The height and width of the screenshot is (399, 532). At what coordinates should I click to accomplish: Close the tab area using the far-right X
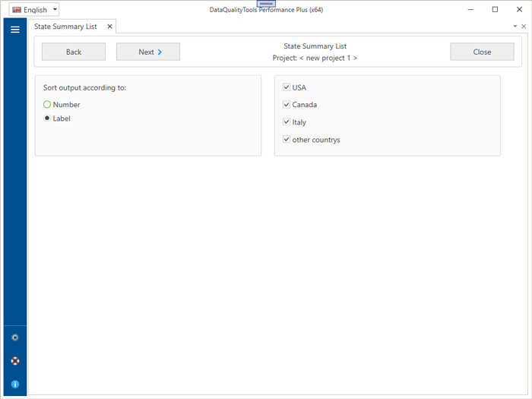click(524, 27)
